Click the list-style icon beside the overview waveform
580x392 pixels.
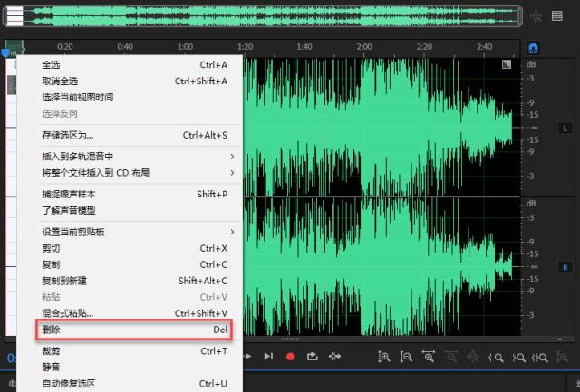tap(557, 16)
